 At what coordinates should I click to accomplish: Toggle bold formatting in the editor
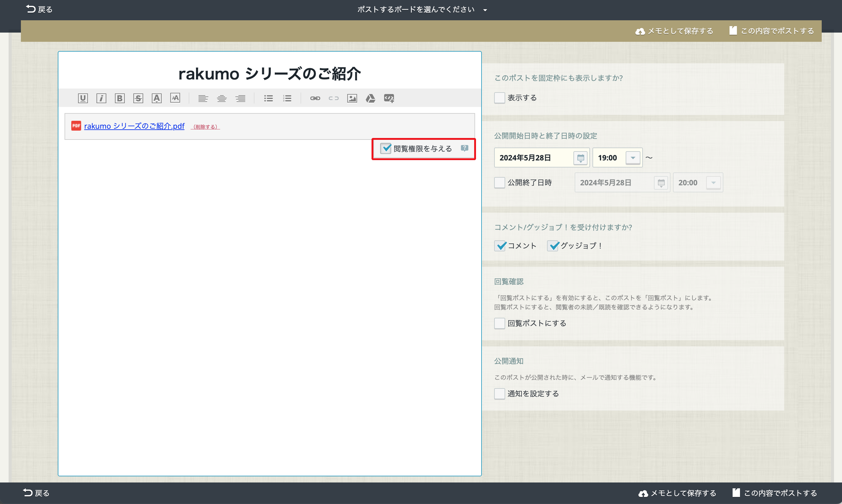point(120,98)
